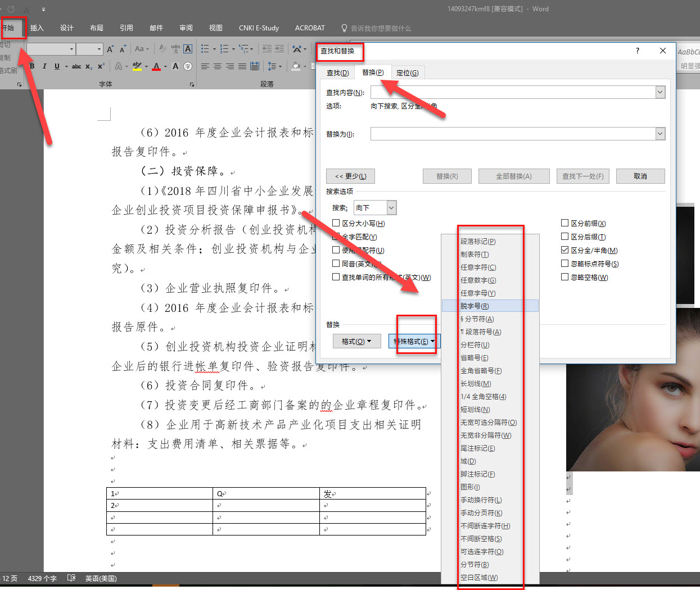Switch to the 定位 tab
The image size is (700, 590).
[406, 72]
